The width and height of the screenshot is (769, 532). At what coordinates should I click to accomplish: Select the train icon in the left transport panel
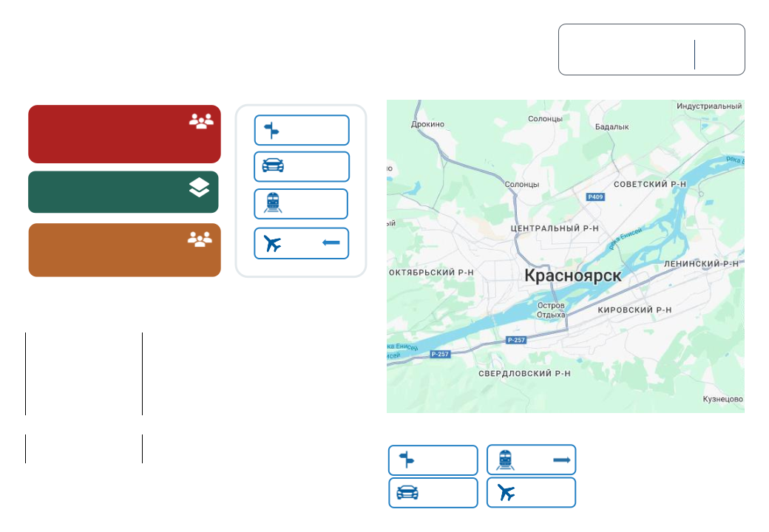(x=272, y=203)
